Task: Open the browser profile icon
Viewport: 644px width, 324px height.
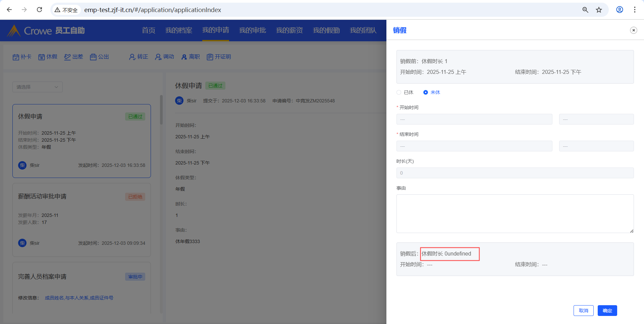Action: [620, 10]
